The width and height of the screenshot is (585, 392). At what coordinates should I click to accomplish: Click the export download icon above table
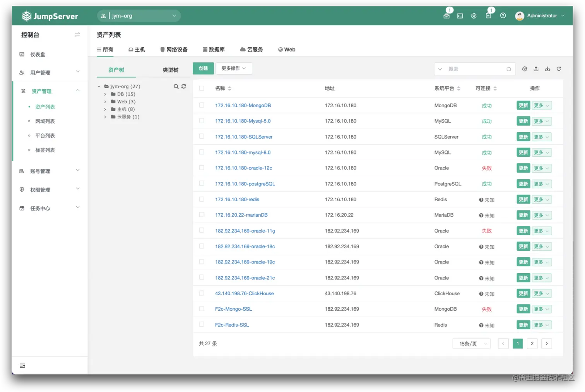[547, 69]
